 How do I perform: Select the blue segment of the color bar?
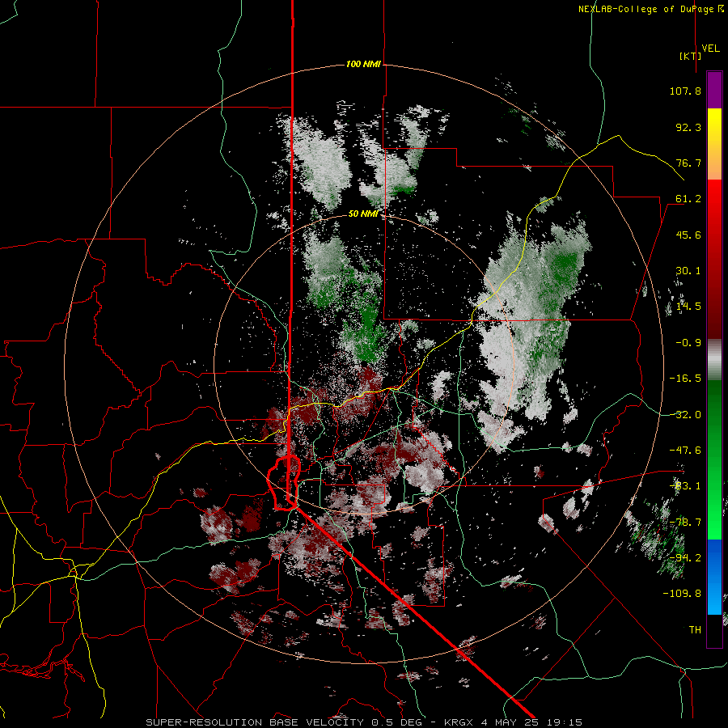click(714, 577)
